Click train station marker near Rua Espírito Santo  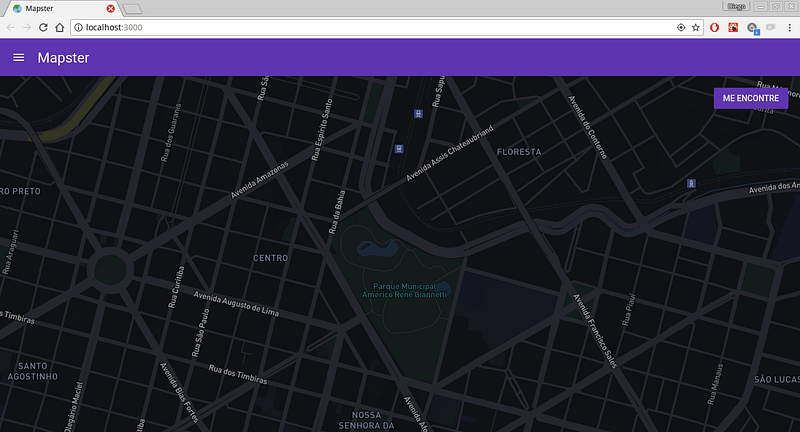click(x=399, y=149)
